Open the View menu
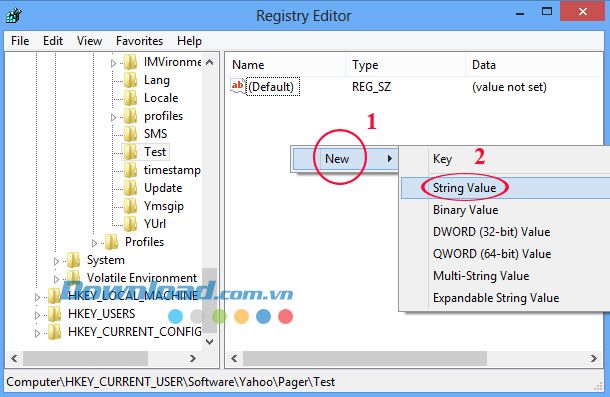This screenshot has height=397, width=610. point(89,41)
